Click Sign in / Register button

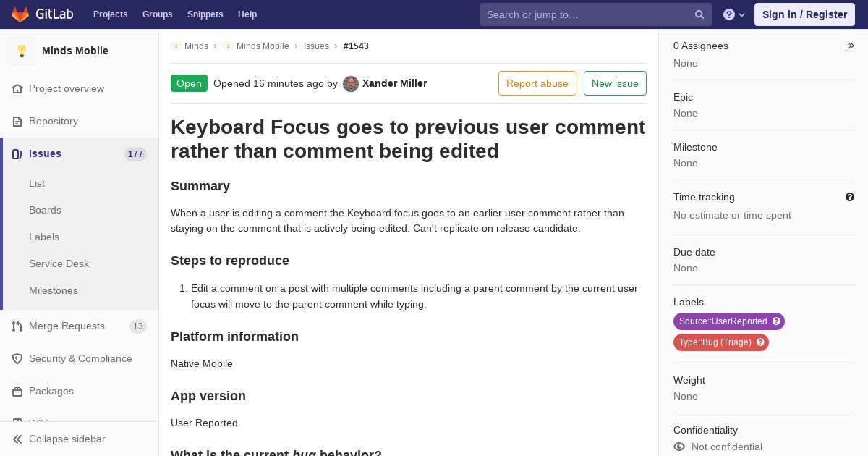coord(804,14)
